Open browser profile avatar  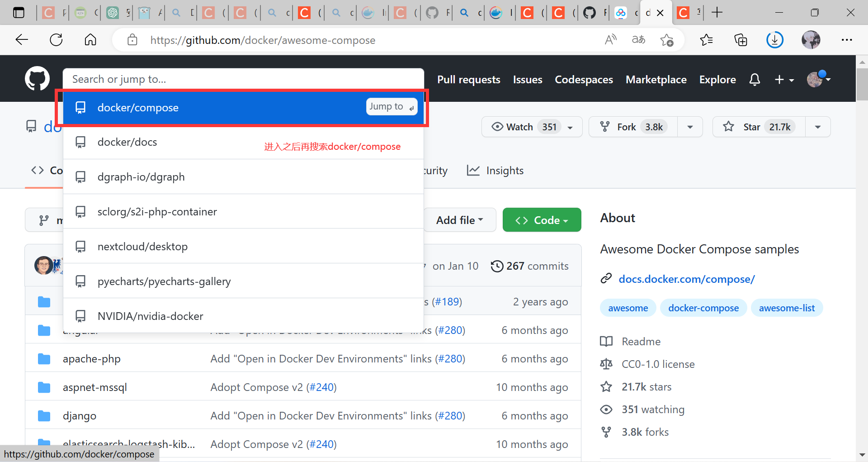[811, 40]
